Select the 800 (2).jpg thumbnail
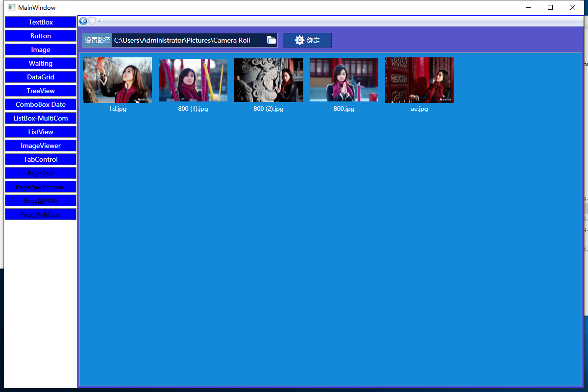 (x=269, y=80)
